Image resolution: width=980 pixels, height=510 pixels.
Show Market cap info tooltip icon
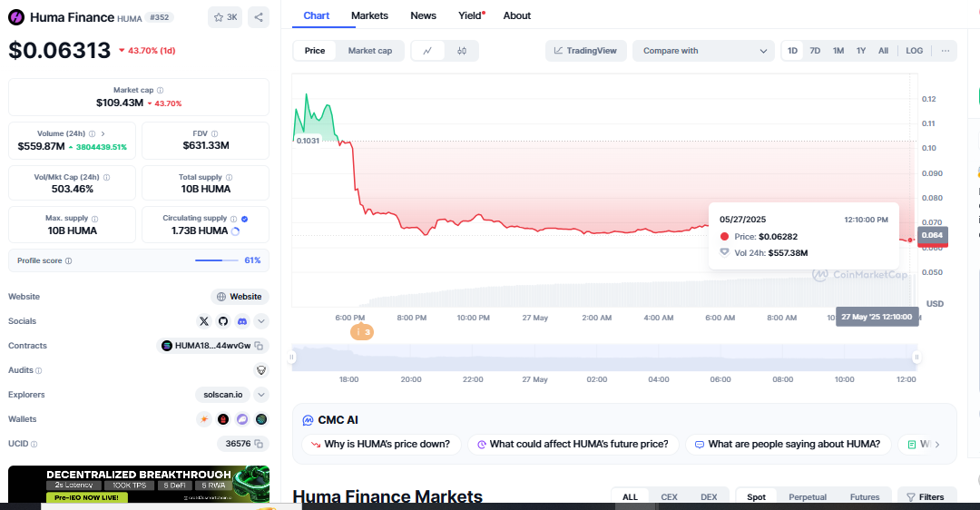click(x=160, y=90)
